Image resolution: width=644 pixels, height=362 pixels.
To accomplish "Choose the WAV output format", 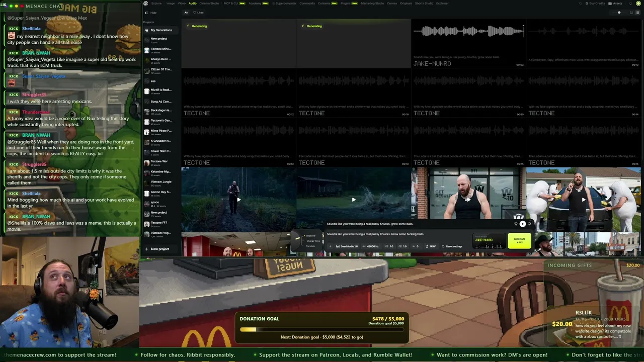I will tap(431, 246).
